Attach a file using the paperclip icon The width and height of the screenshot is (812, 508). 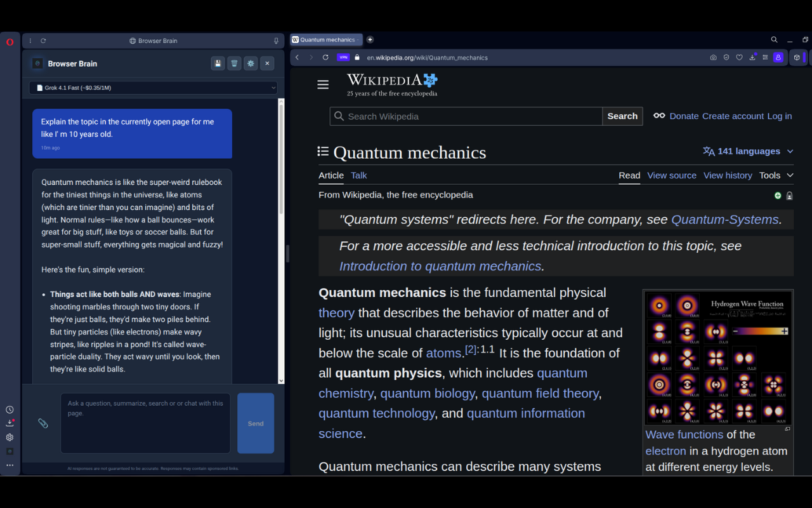click(x=43, y=423)
